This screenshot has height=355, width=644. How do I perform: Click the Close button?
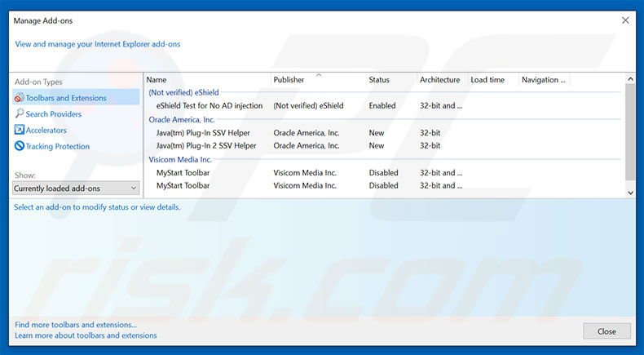click(607, 331)
